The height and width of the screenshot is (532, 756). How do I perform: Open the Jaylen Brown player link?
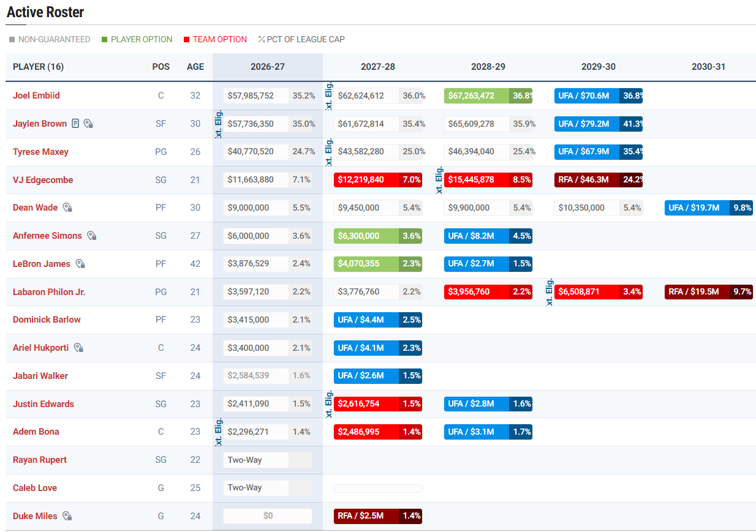pyautogui.click(x=40, y=124)
